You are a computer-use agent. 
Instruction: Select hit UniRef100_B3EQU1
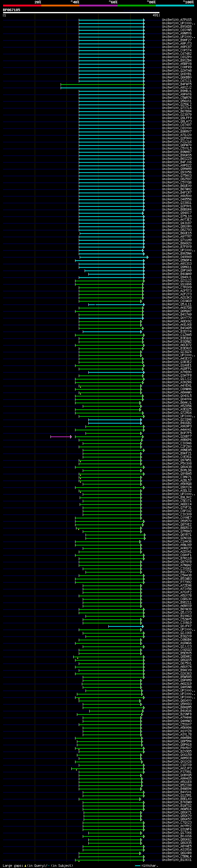point(177,338)
